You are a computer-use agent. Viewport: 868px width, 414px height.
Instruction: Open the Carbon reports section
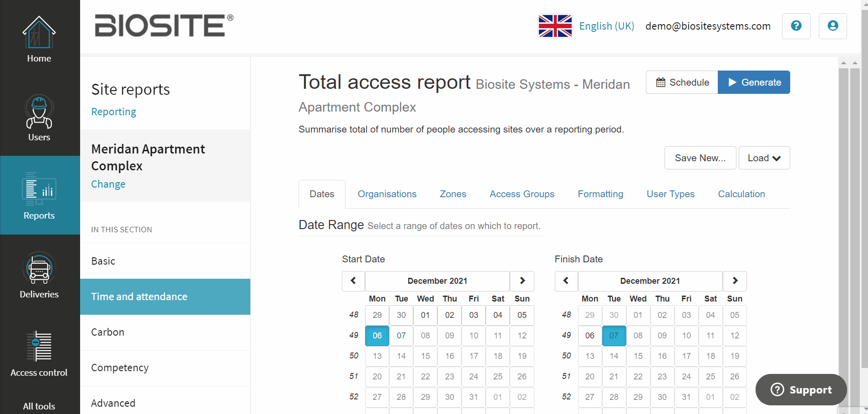pyautogui.click(x=165, y=332)
